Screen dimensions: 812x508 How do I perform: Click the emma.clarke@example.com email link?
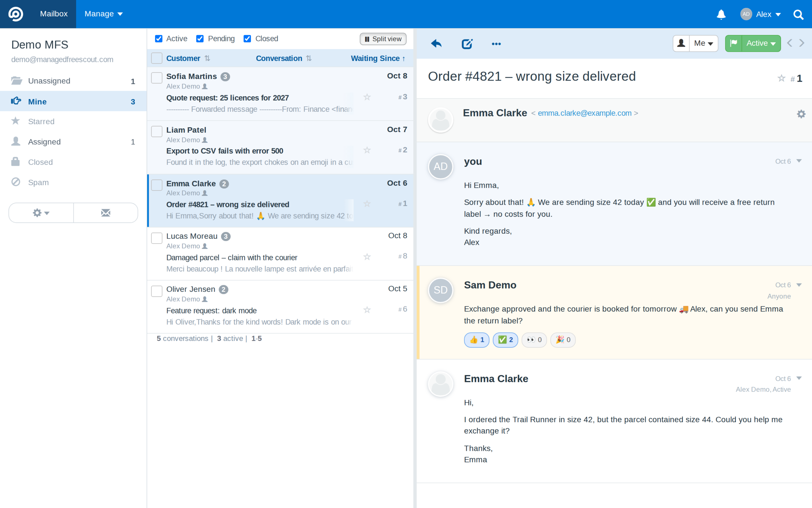point(585,113)
